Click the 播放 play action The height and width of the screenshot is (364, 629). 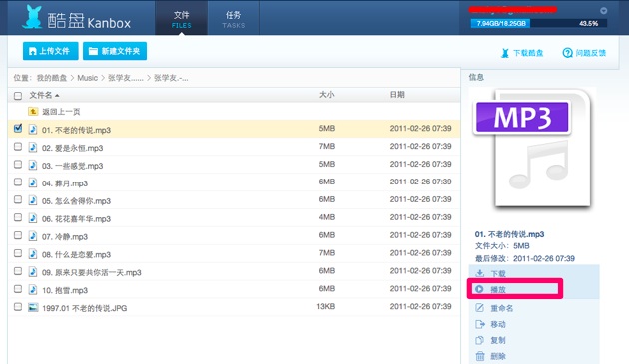[x=498, y=289]
